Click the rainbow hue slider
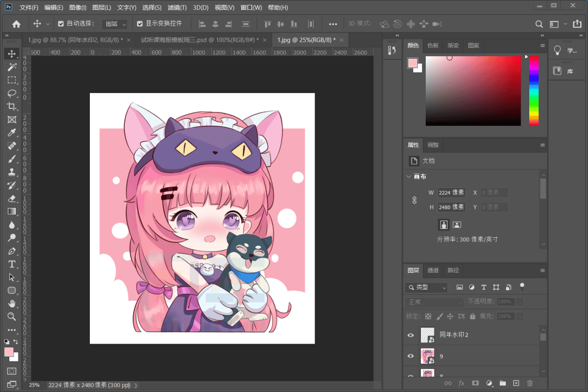Image resolution: width=588 pixels, height=392 pixels. point(534,91)
